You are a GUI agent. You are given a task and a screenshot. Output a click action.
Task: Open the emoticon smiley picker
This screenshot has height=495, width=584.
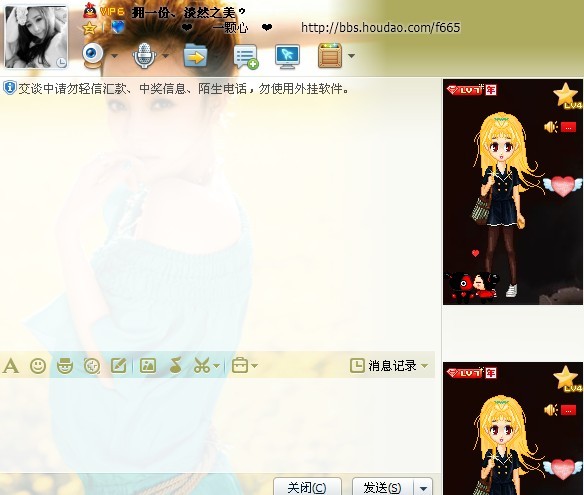click(38, 366)
